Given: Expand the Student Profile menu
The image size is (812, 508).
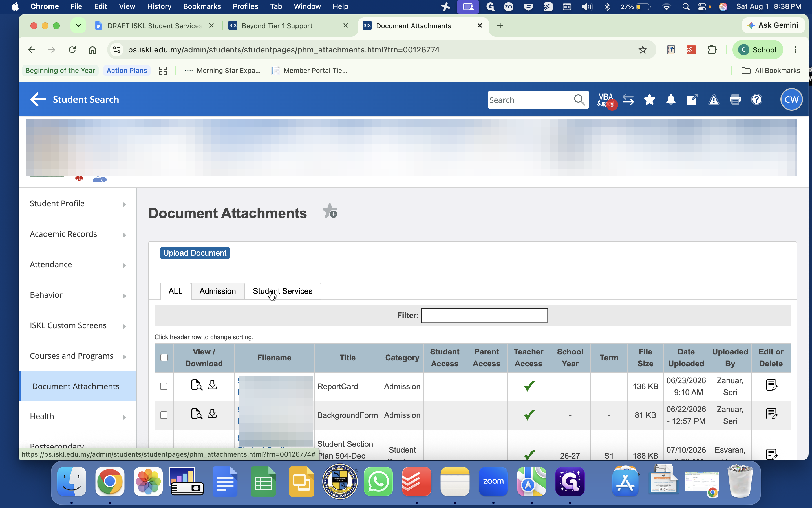Looking at the screenshot, I should pyautogui.click(x=78, y=203).
